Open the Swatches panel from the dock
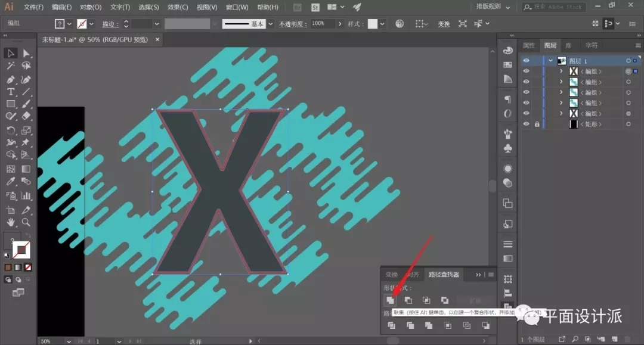The image size is (644, 345). 507,65
